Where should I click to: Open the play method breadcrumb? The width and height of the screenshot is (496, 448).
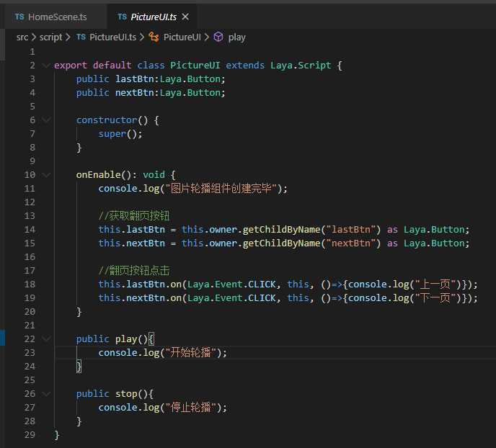[x=236, y=37]
